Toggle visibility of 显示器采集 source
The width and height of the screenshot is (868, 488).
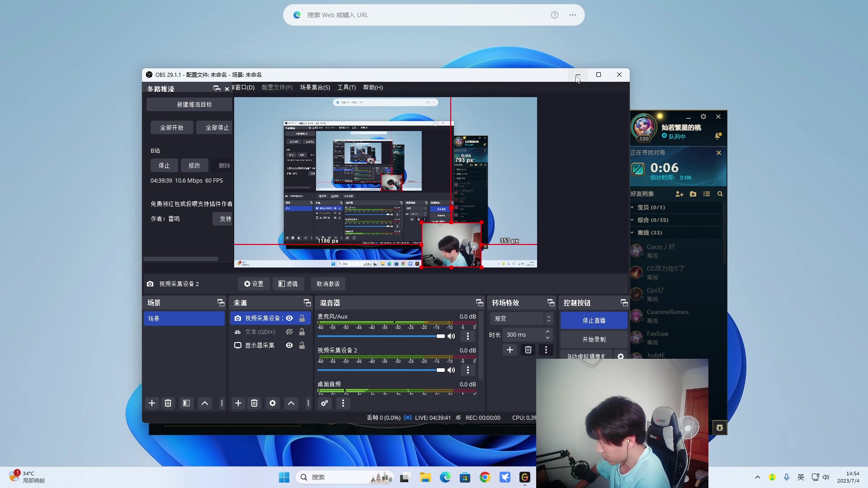tap(289, 346)
